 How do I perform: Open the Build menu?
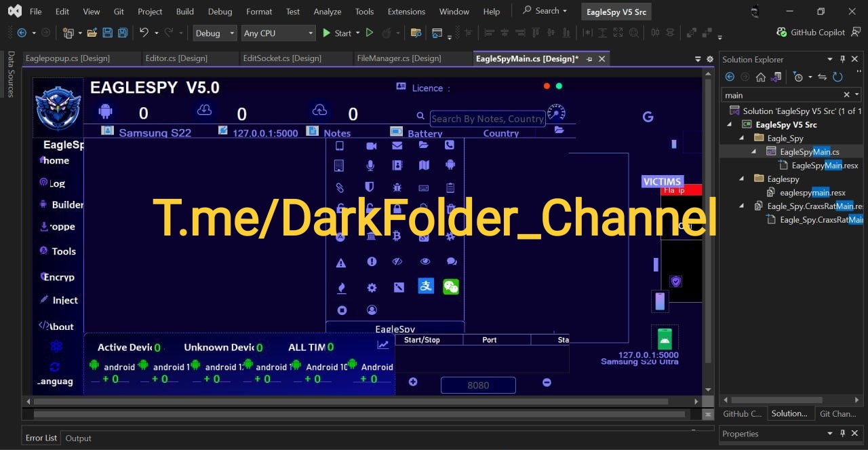click(x=184, y=12)
